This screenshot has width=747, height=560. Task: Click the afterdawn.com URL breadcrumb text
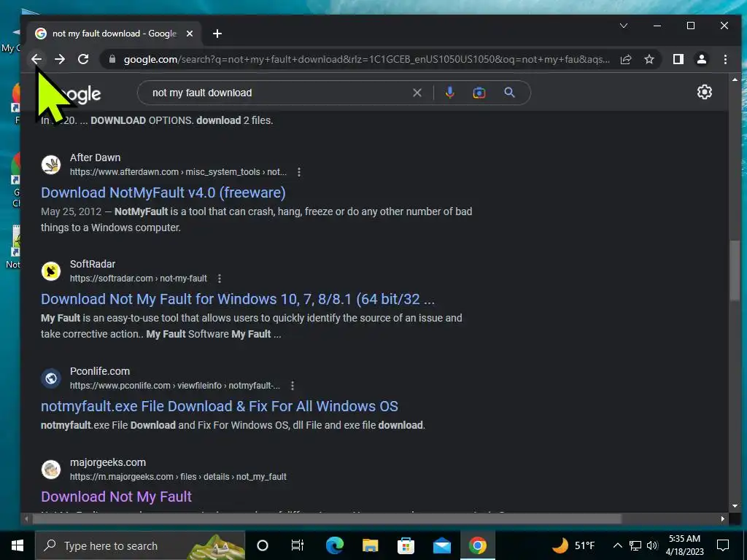click(x=178, y=172)
